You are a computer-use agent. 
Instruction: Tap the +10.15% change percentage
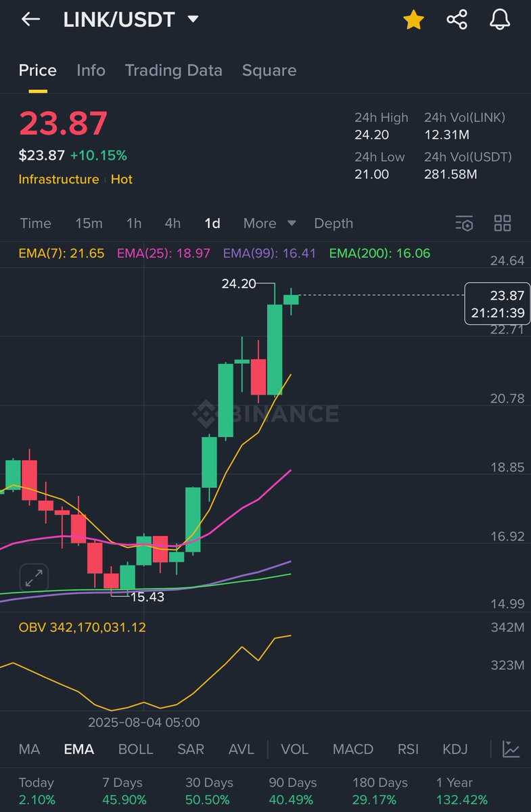(x=99, y=156)
